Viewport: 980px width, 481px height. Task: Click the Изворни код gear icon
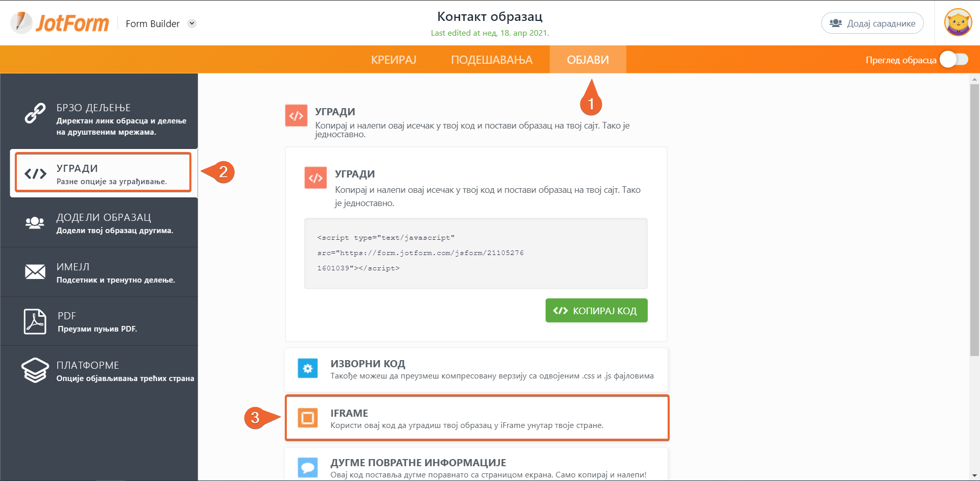pos(308,368)
